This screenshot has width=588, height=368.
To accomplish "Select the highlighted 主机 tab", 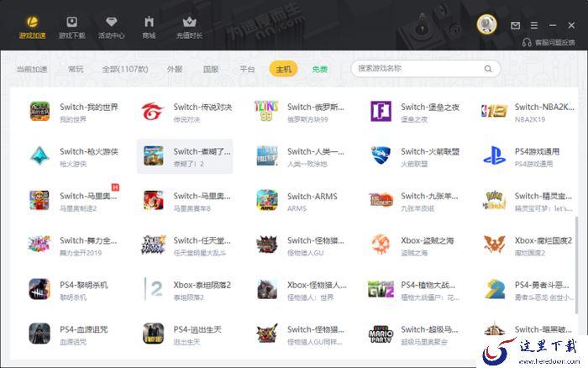I will [284, 70].
